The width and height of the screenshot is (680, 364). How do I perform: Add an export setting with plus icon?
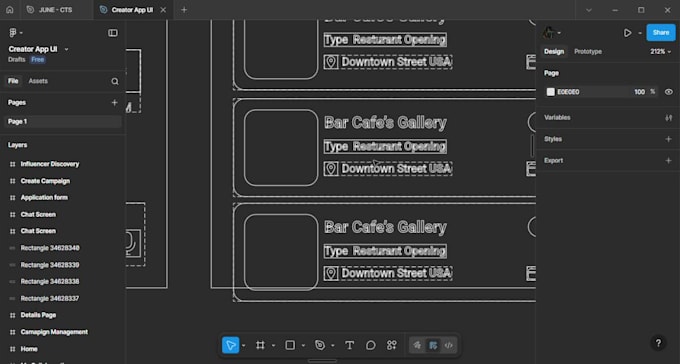[668, 161]
